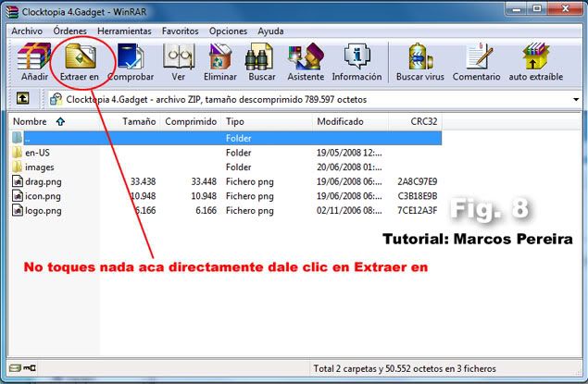Sort by the CRC32 column header
Viewport: 588px width, 384px height.
415,121
